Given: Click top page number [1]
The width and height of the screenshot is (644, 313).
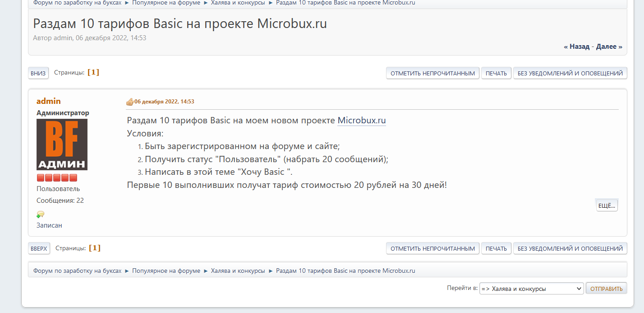Looking at the screenshot, I should click(x=93, y=72).
